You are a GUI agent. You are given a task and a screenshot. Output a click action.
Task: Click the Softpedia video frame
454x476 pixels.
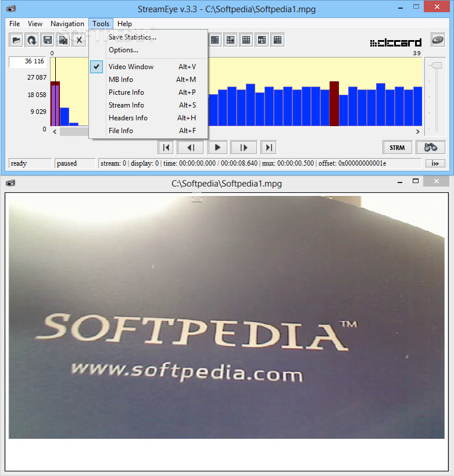(x=227, y=317)
